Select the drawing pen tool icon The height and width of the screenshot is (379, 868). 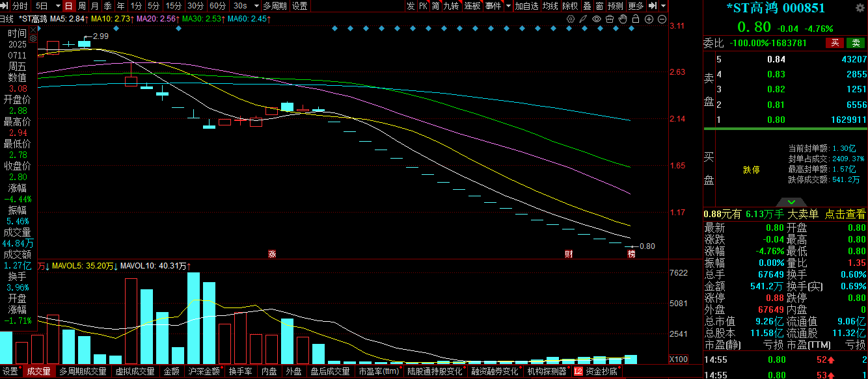583,19
